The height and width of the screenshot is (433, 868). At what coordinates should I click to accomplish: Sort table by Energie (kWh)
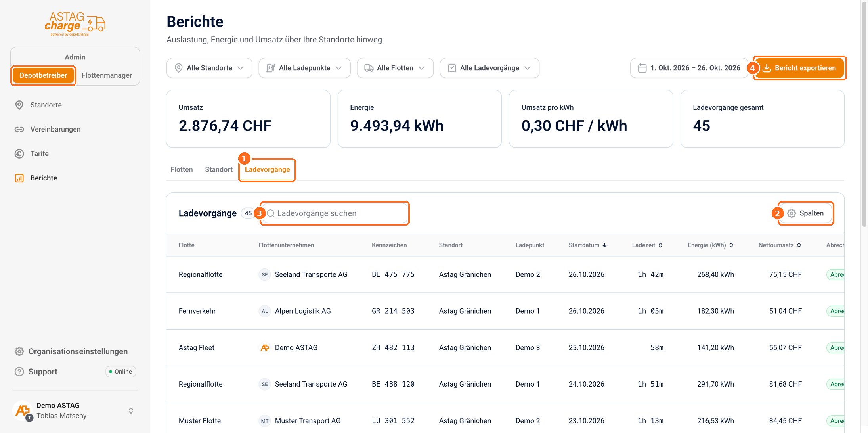click(x=711, y=245)
